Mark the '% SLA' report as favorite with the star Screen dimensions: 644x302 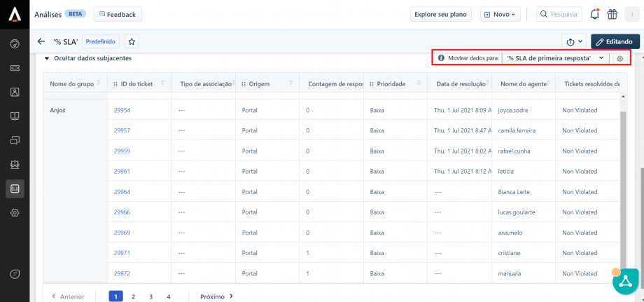click(x=132, y=41)
